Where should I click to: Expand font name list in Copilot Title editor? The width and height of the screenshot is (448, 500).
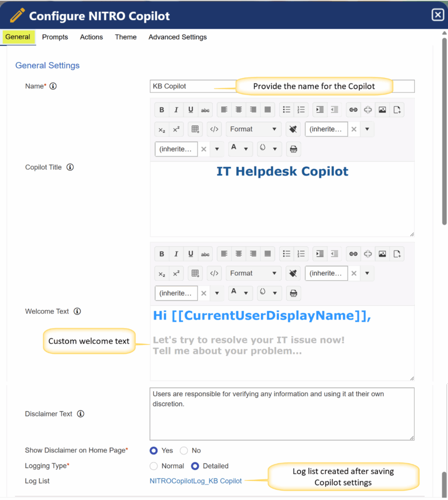pos(367,129)
